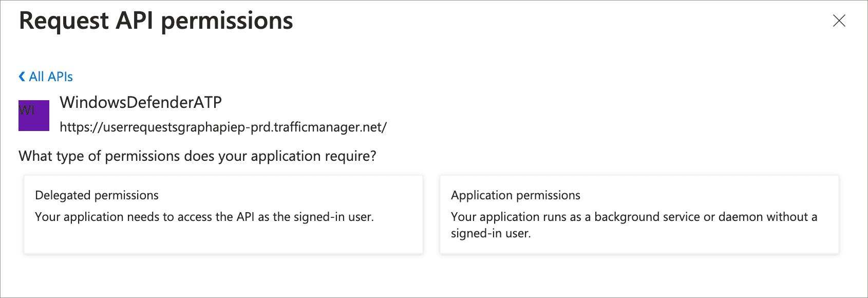Click the Request API permissions heading
868x298 pixels.
(x=156, y=22)
